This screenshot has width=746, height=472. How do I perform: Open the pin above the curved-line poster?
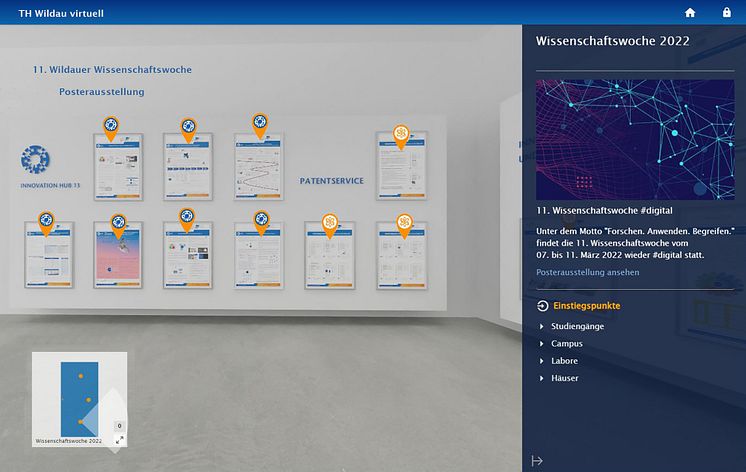(x=259, y=123)
